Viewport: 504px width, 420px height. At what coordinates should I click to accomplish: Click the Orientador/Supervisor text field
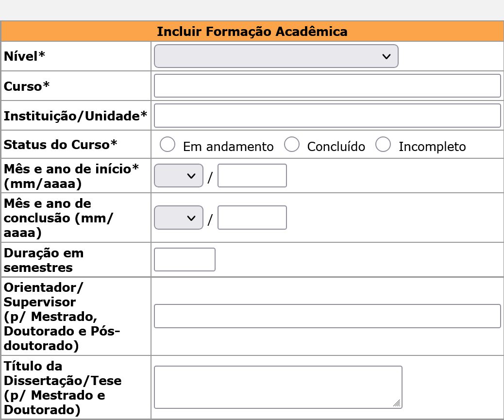tap(327, 316)
